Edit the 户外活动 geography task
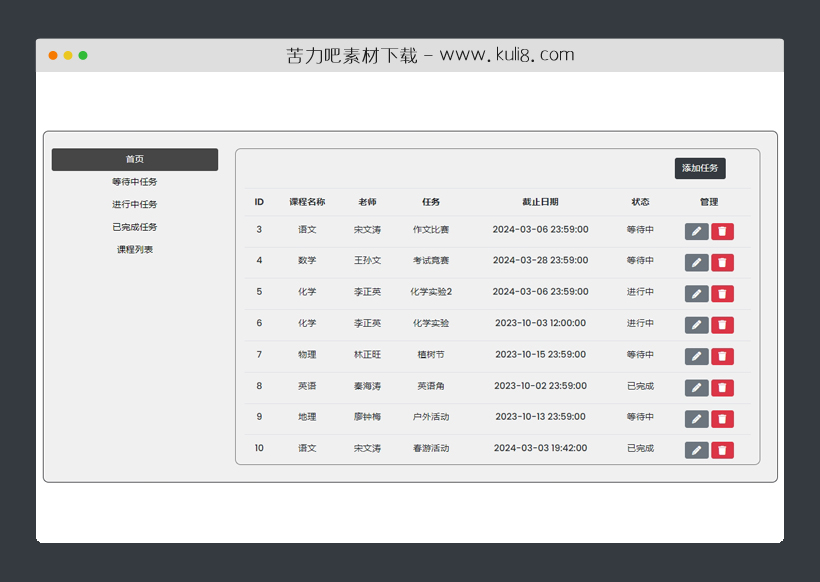820x582 pixels. point(696,418)
